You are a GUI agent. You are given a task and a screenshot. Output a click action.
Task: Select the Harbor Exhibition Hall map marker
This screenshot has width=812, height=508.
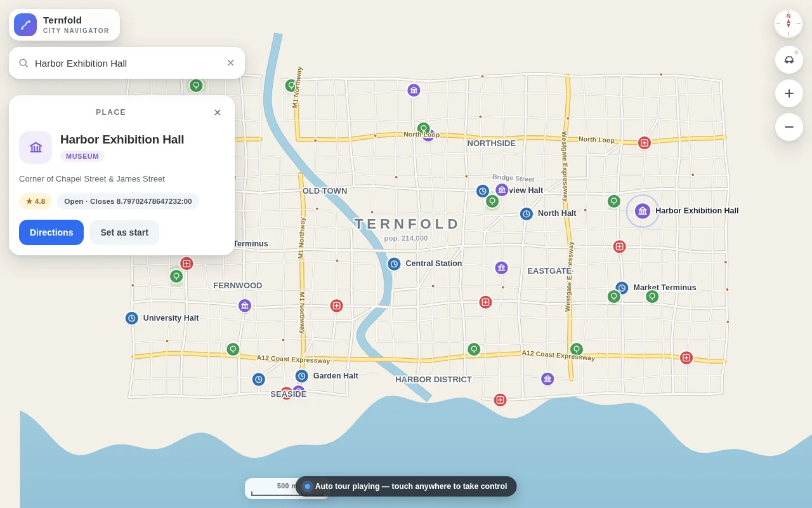643,211
